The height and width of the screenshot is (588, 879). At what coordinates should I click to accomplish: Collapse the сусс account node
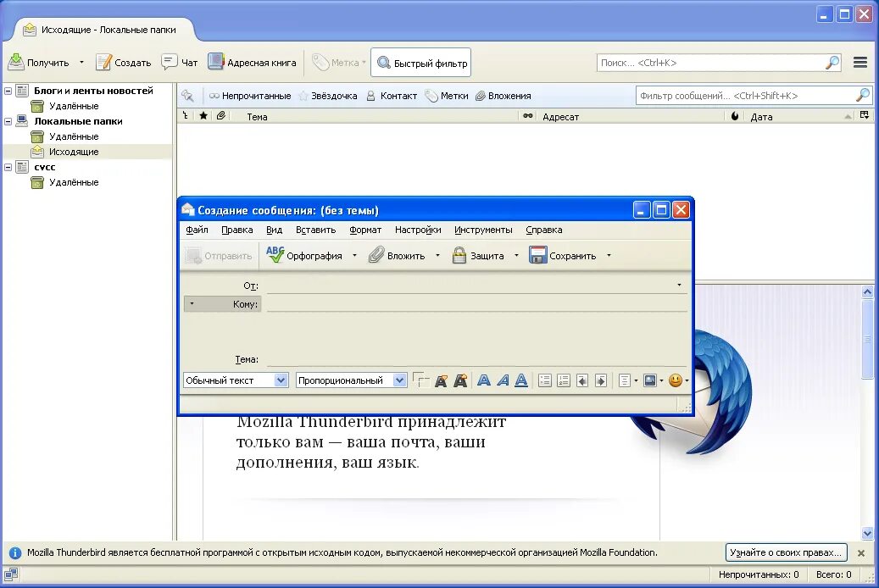pos(8,167)
